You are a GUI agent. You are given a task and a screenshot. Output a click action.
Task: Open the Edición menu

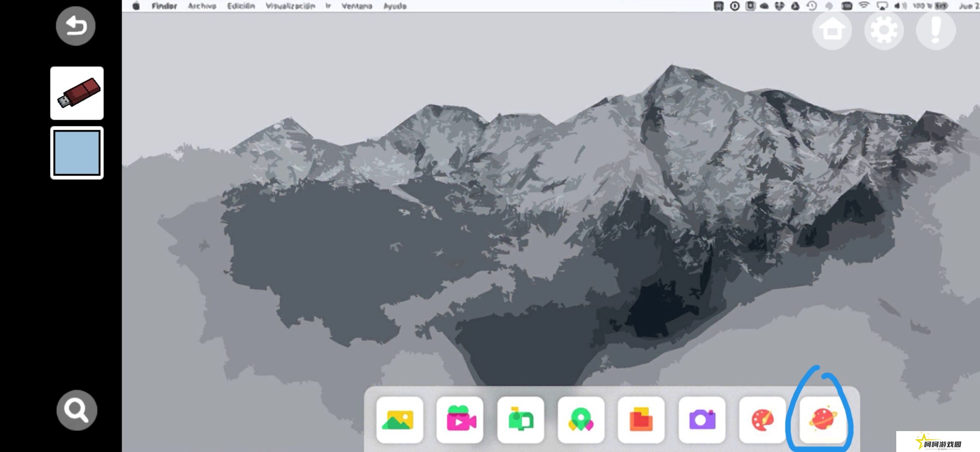(241, 6)
